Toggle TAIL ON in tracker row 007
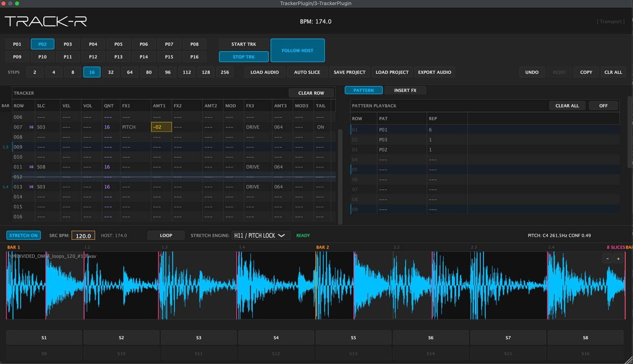Viewport: 633px width, 364px height. (x=320, y=127)
